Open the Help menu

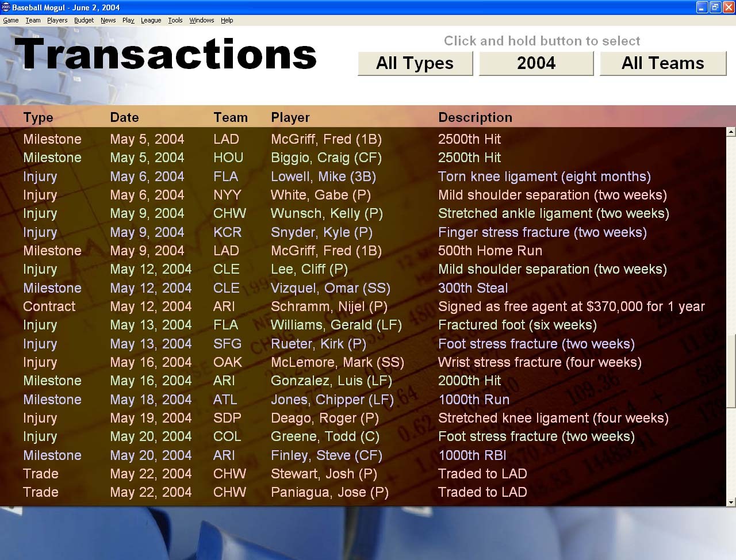pyautogui.click(x=227, y=20)
